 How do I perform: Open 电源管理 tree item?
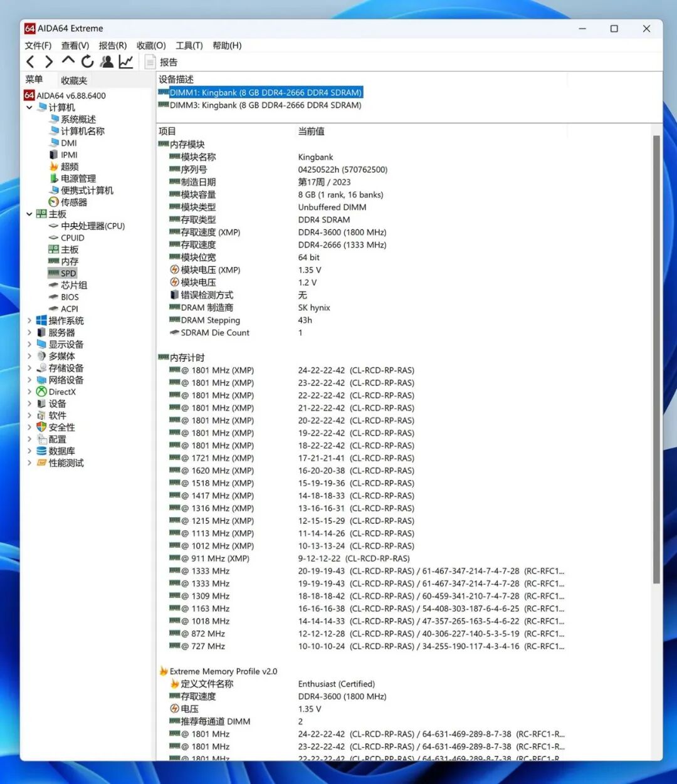[73, 179]
